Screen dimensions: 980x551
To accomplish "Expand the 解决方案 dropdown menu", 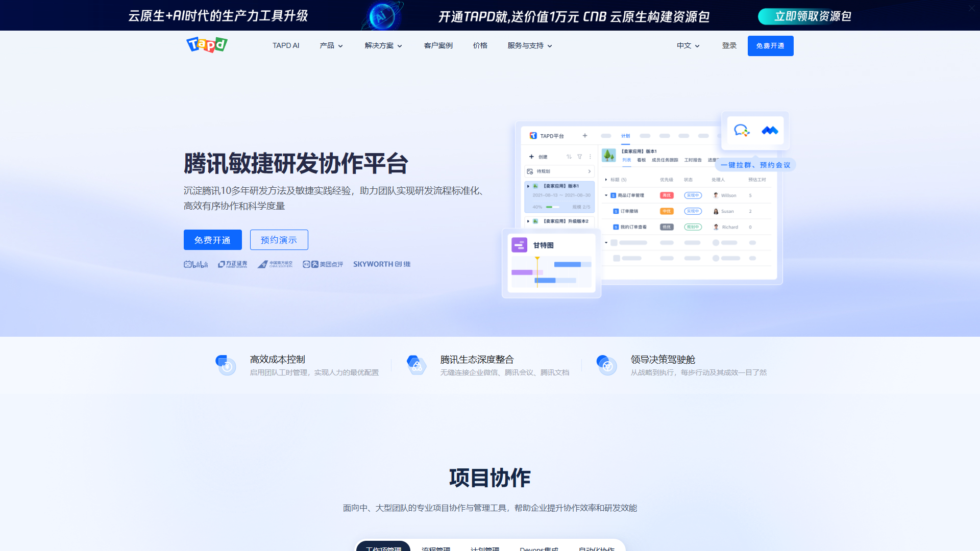I will 384,46.
